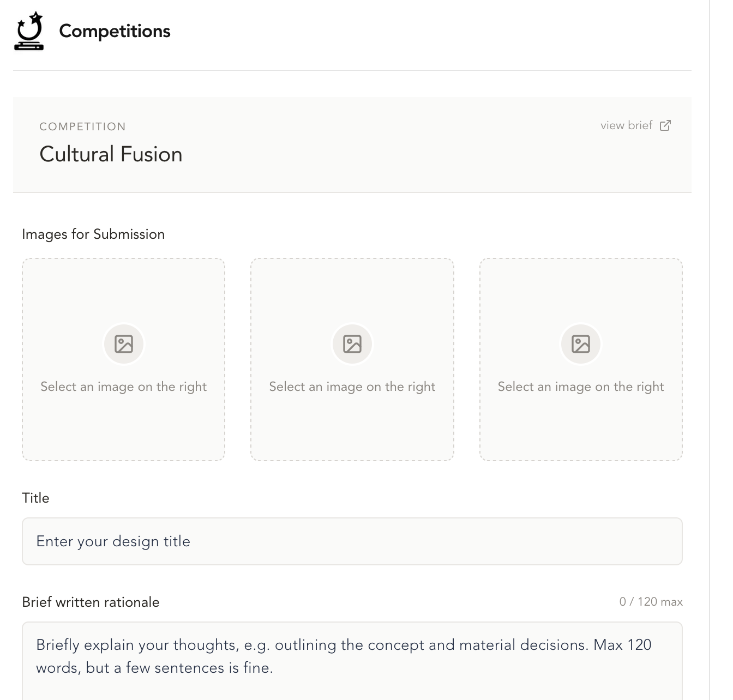Click the picture icon in the rightmost upload slot

[x=580, y=343]
